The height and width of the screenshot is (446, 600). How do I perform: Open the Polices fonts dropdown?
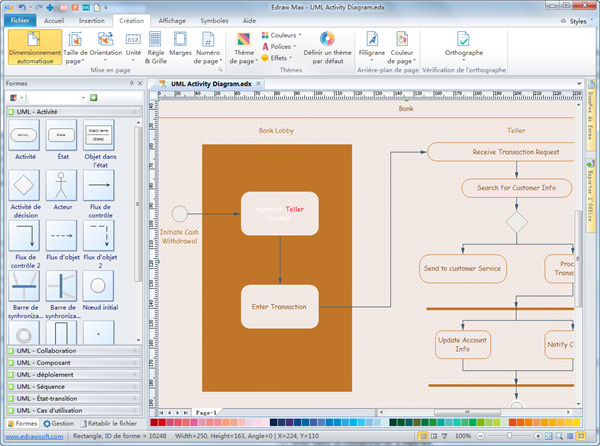click(280, 46)
